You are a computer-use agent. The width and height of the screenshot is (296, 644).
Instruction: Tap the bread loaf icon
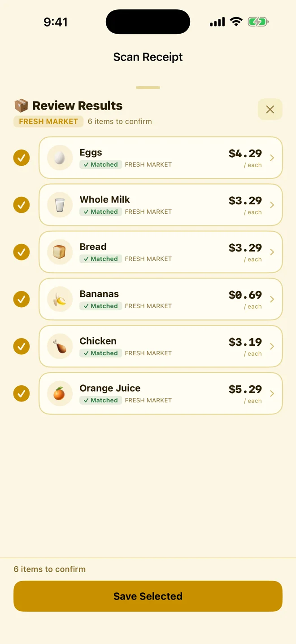60,252
